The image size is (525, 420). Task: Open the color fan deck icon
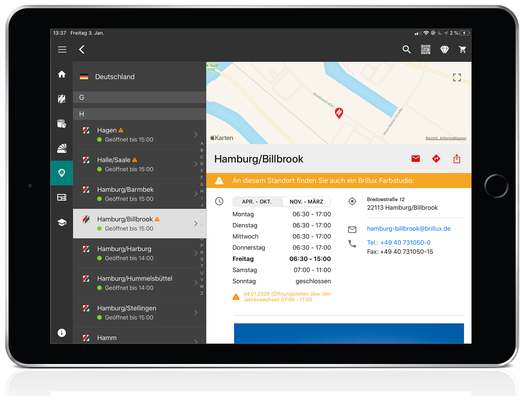click(x=62, y=148)
